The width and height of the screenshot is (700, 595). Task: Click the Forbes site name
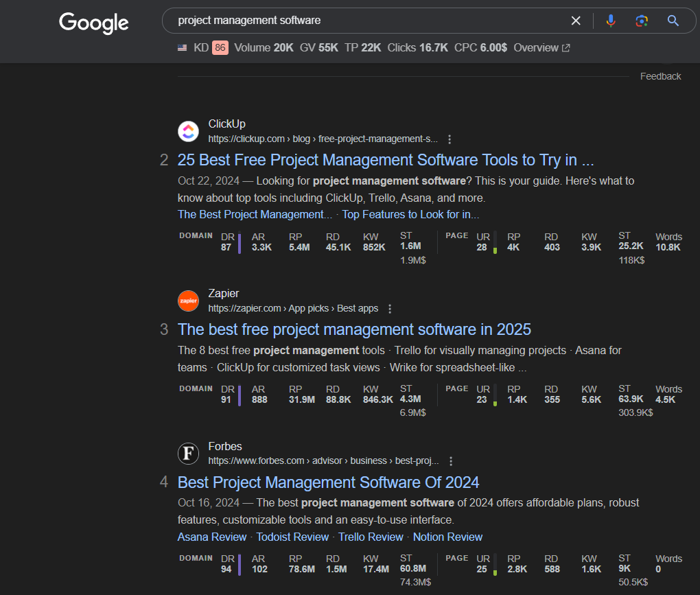click(225, 446)
